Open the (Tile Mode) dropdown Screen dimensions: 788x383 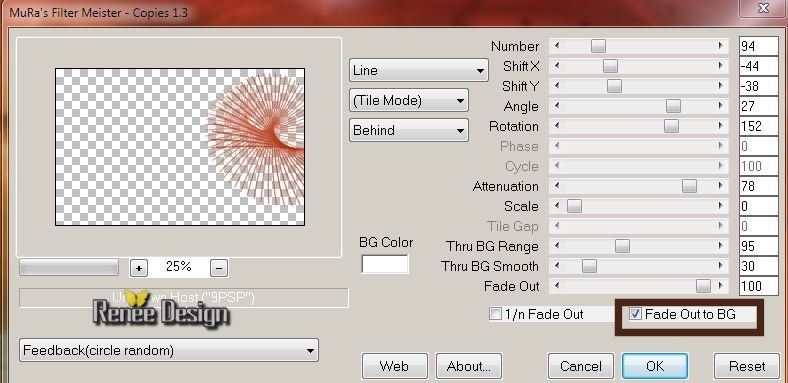409,101
